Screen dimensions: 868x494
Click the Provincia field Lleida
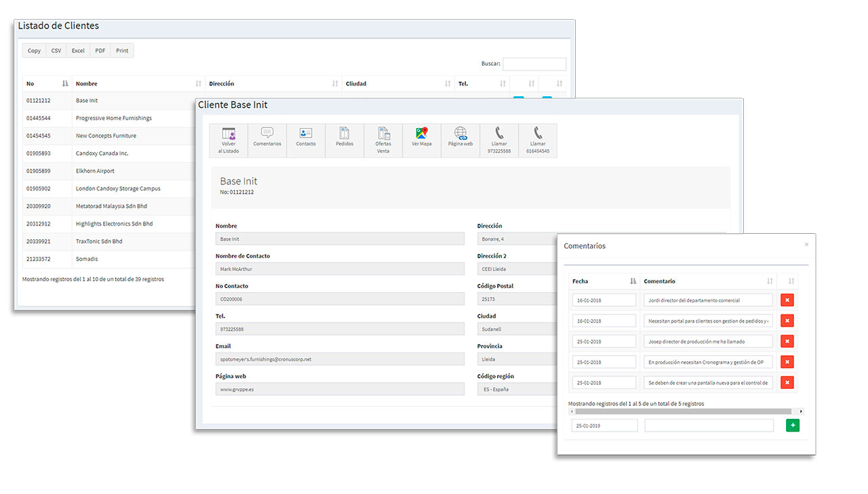click(x=517, y=359)
